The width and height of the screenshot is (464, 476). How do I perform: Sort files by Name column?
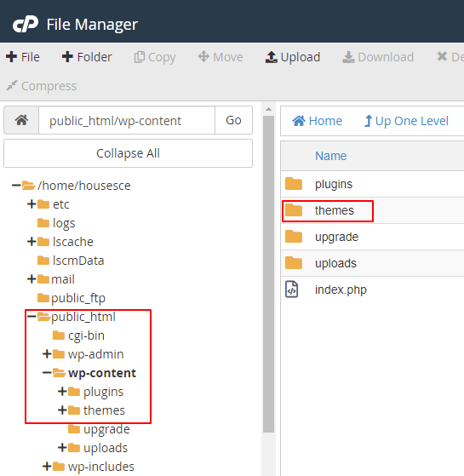pyautogui.click(x=331, y=156)
